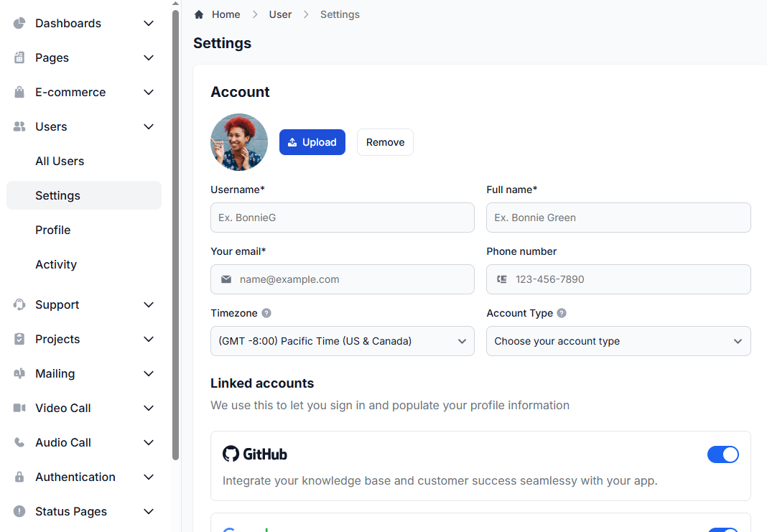Click the Audio Call phone icon
This screenshot has height=532, width=767.
tap(18, 442)
